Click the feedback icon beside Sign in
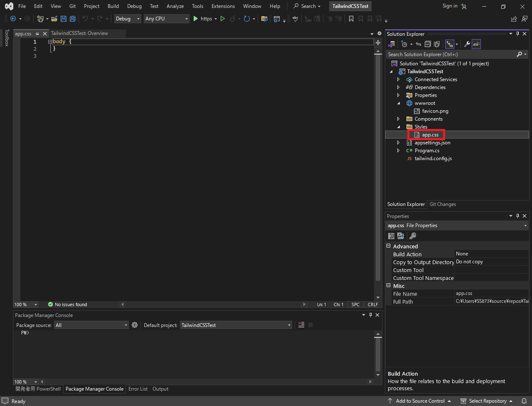532x406 pixels. (464, 6)
